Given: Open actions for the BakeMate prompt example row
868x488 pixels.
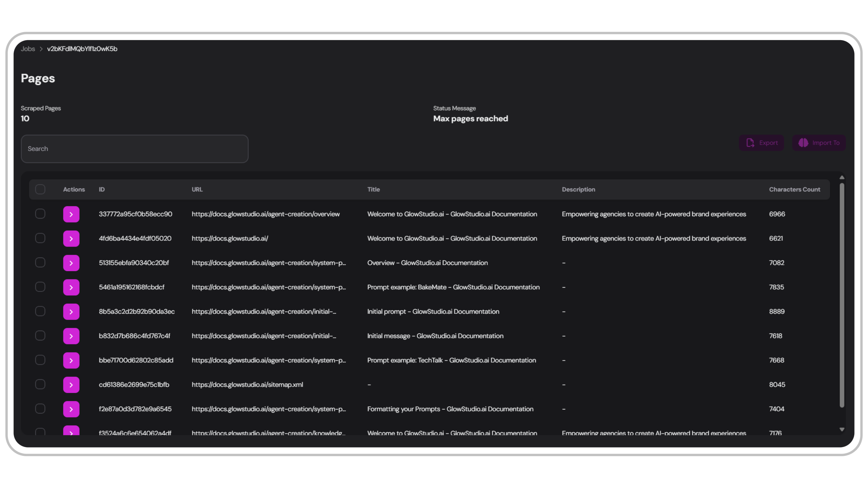Looking at the screenshot, I should click(71, 287).
